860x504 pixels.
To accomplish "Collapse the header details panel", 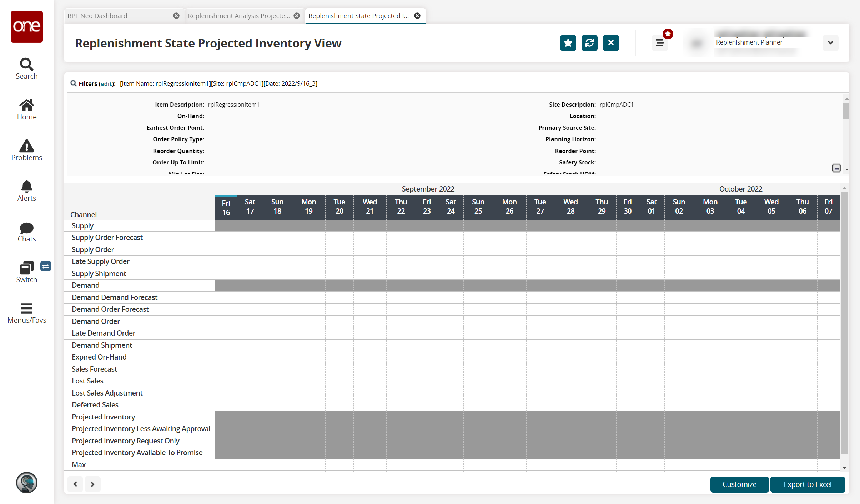I will pyautogui.click(x=836, y=168).
